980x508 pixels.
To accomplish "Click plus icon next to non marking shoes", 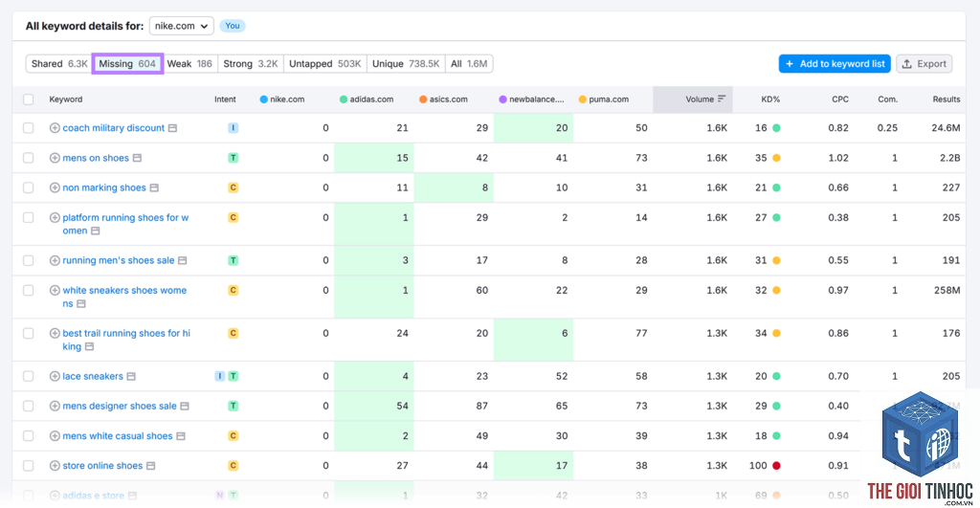I will pyautogui.click(x=55, y=188).
